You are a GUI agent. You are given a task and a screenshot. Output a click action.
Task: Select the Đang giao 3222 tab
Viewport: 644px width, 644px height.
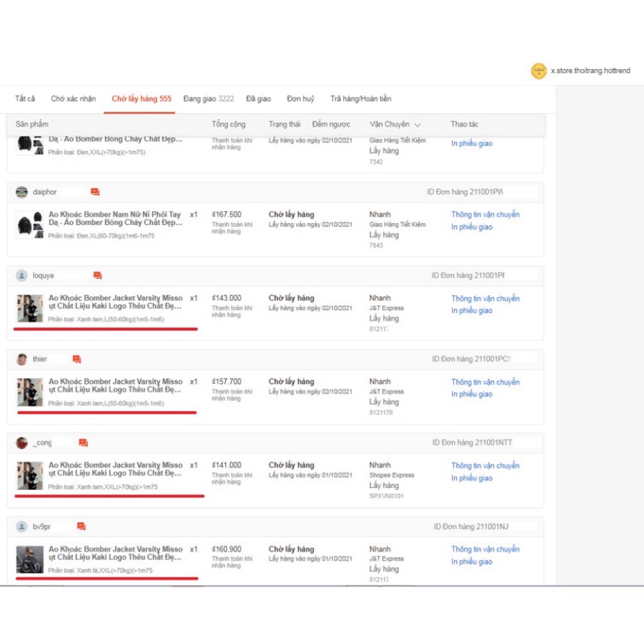208,98
